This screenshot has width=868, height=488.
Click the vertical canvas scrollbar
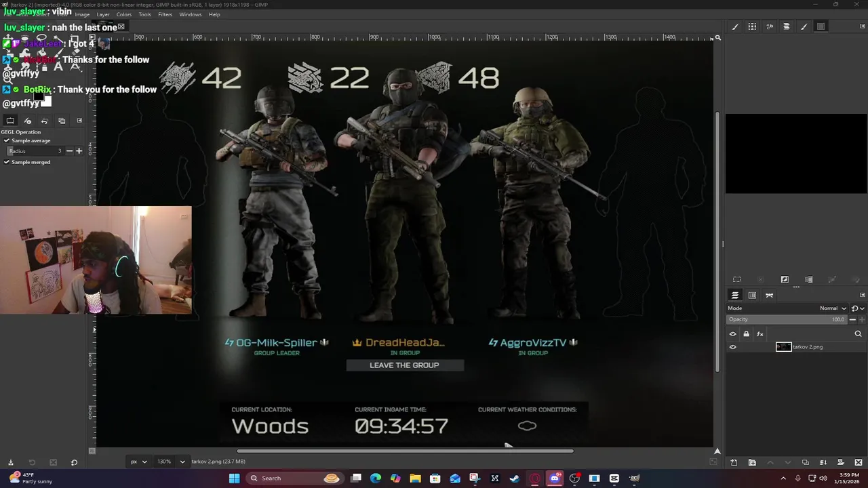click(717, 242)
